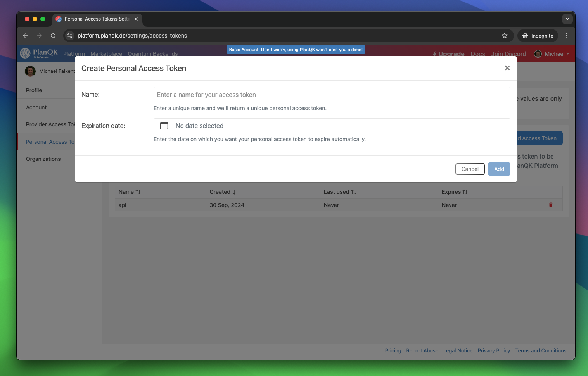Open the Privacy Policy footer link
The height and width of the screenshot is (376, 588).
494,350
